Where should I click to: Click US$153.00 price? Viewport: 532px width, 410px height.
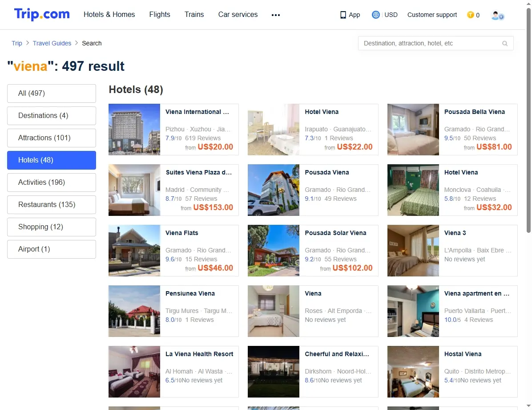pos(213,207)
